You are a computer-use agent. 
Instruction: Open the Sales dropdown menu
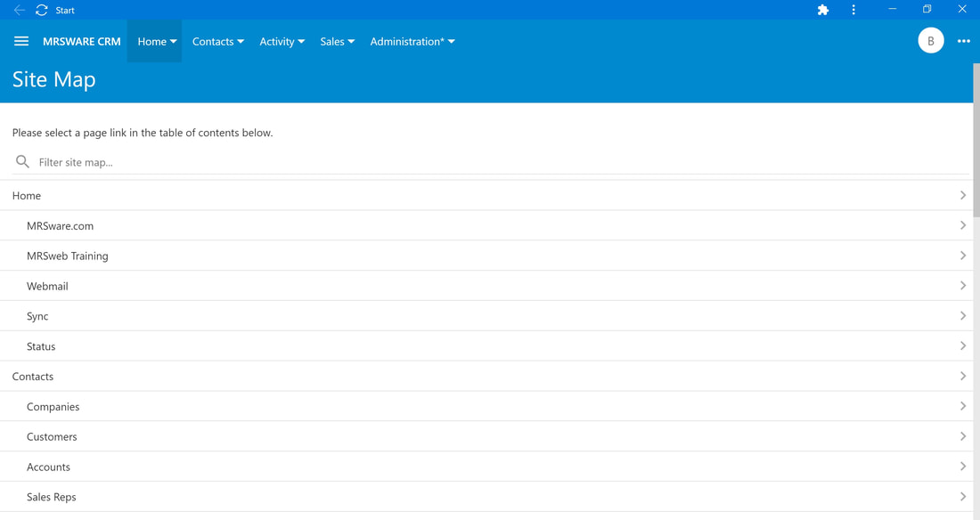tap(338, 41)
